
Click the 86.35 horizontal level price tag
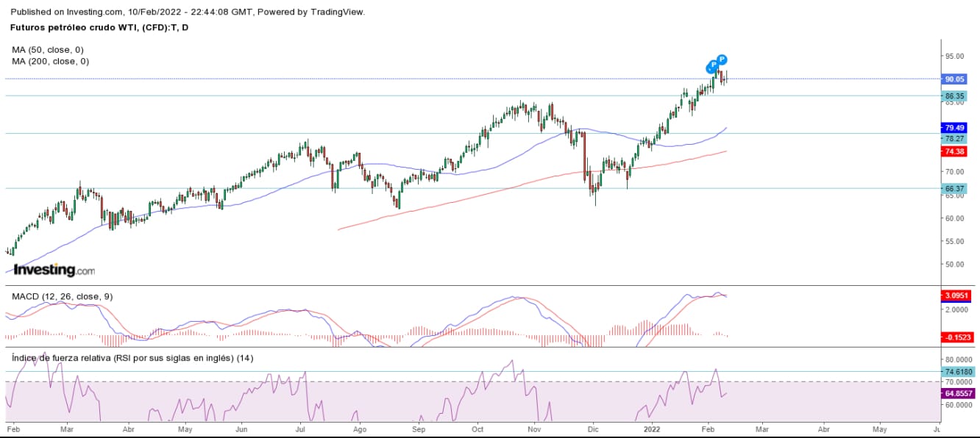[955, 96]
